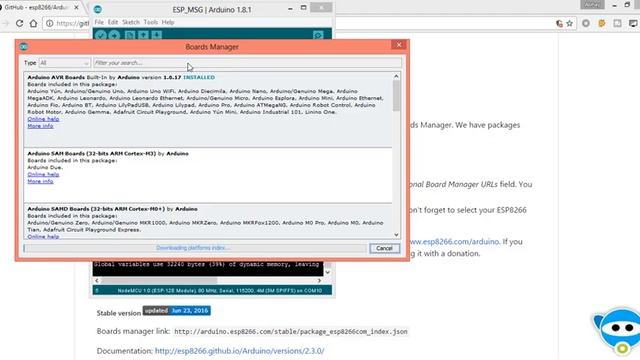Click the Save sketch icon in the Arduino toolbar
640x360 pixels.
[157, 35]
